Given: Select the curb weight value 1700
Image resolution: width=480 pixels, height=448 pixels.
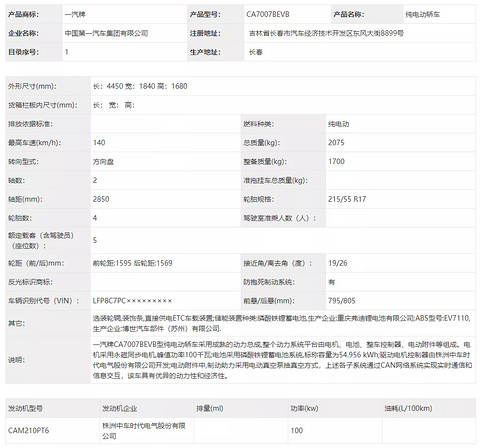Looking at the screenshot, I should [336, 161].
